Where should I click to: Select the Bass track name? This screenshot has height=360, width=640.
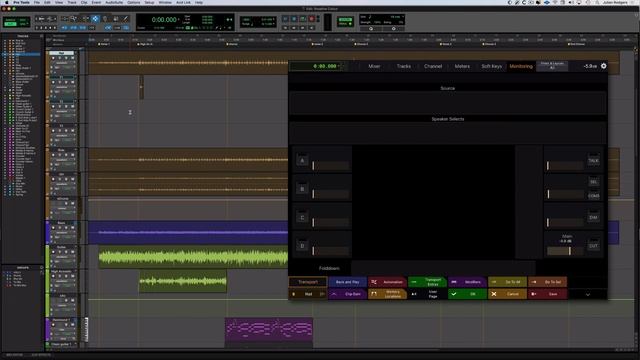point(61,223)
